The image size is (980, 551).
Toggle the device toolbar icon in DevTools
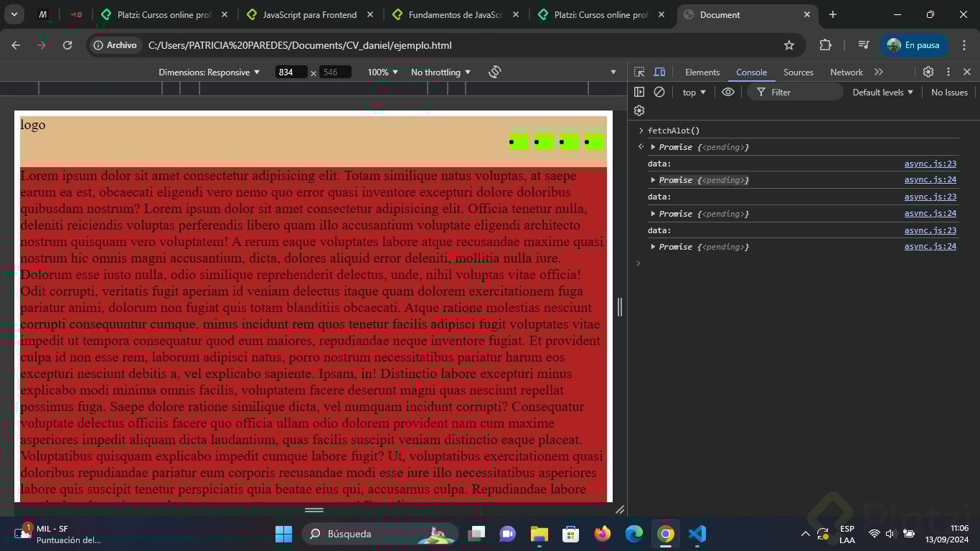(659, 72)
